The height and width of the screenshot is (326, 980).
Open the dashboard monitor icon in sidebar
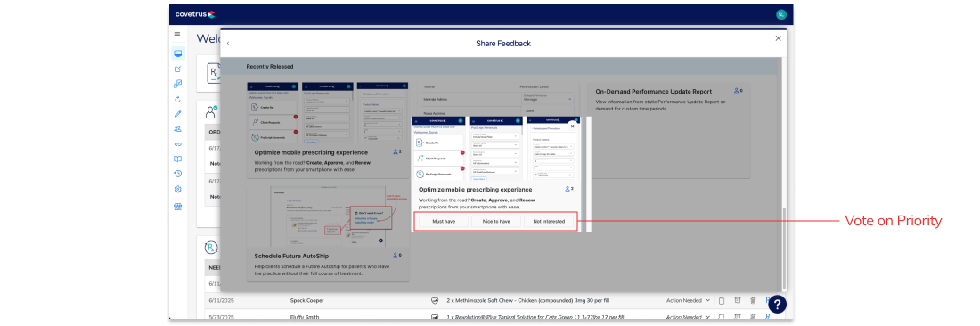coord(178,53)
